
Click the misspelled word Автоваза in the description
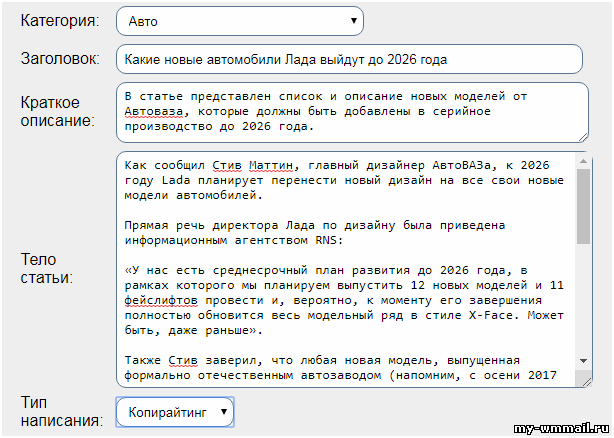coord(154,112)
